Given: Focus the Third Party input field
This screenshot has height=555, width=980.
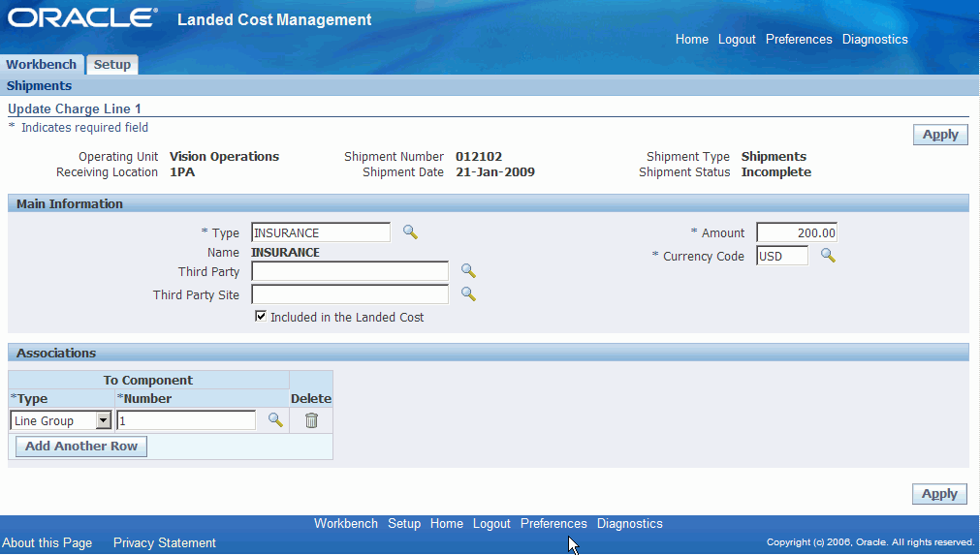Looking at the screenshot, I should 350,271.
